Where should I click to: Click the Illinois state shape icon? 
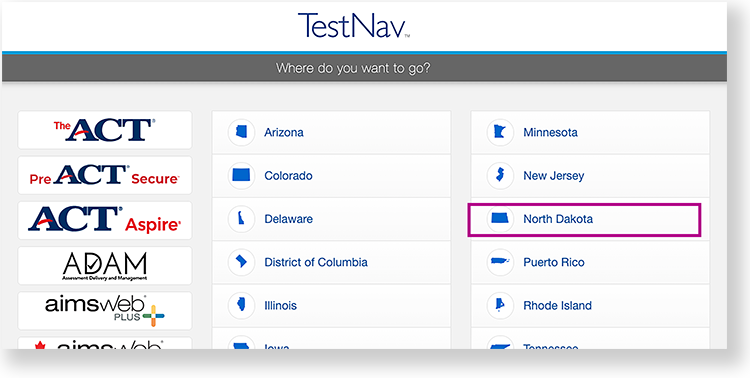pos(242,305)
